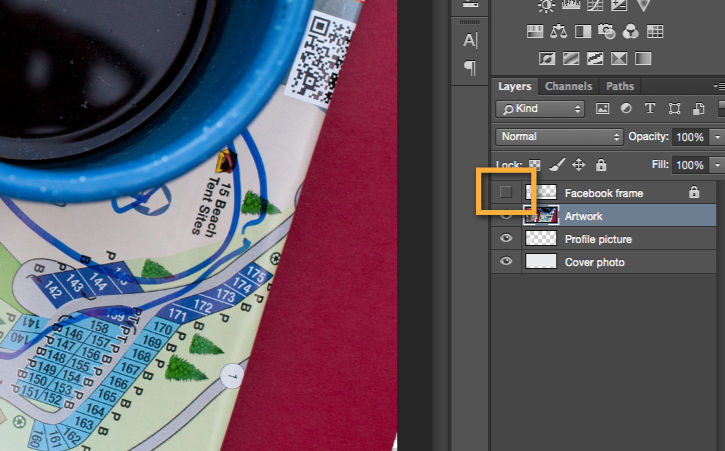The width and height of the screenshot is (725, 451).
Task: Click the Cover photo layer thumbnail
Action: pyautogui.click(x=541, y=261)
